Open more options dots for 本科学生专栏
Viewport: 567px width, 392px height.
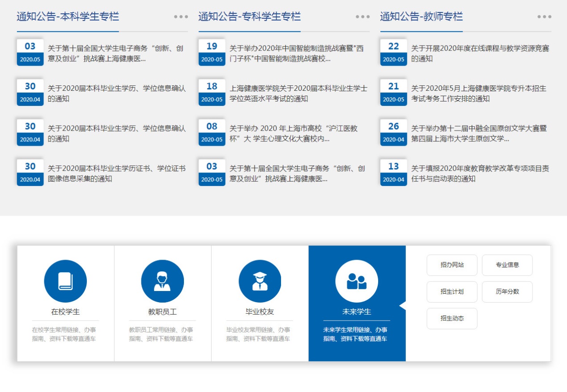[x=181, y=17]
